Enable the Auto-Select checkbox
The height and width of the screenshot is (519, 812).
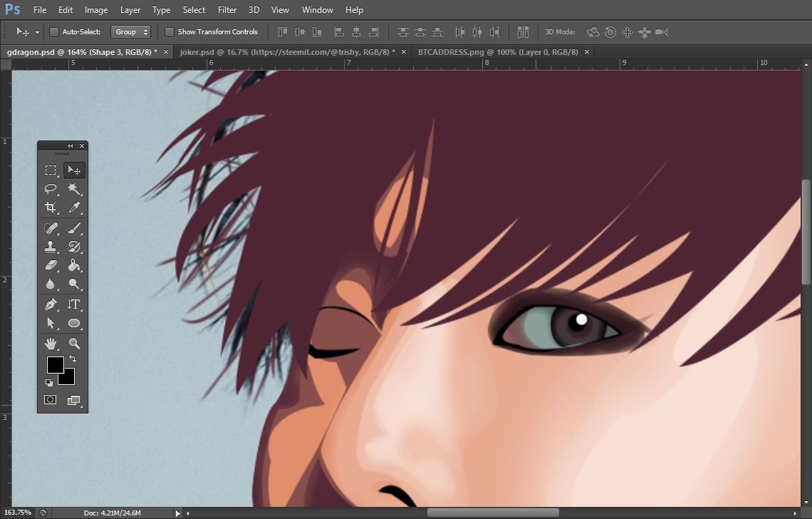click(x=54, y=32)
